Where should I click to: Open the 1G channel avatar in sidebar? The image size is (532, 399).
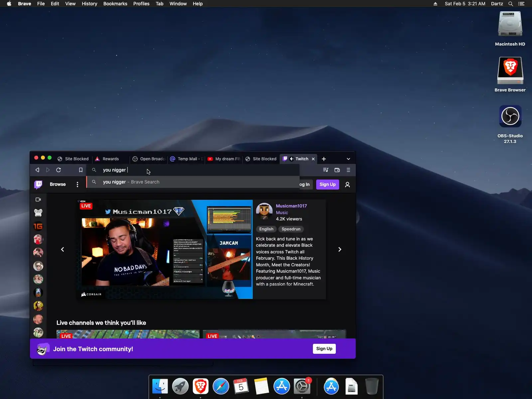point(38,226)
